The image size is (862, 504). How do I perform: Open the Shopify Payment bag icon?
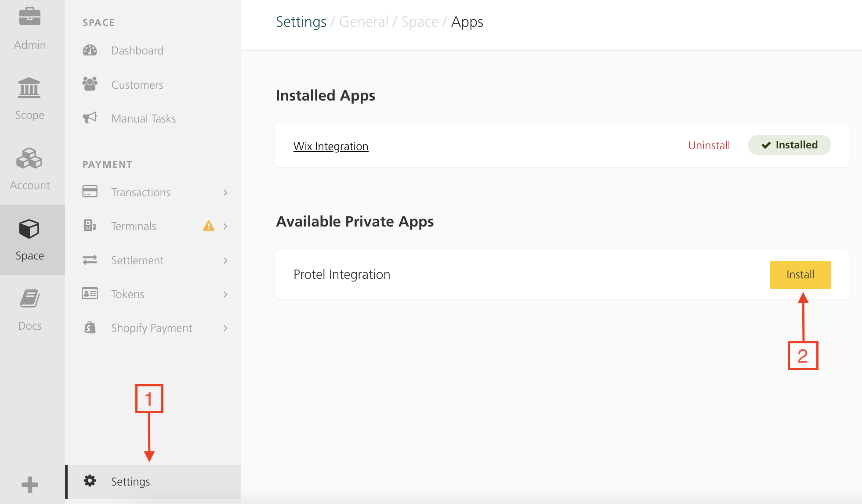coord(89,328)
